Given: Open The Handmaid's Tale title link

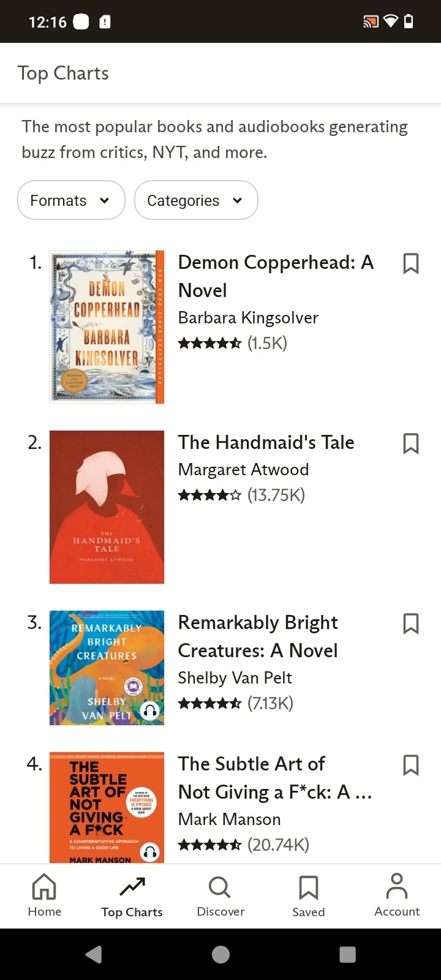Looking at the screenshot, I should tap(266, 442).
